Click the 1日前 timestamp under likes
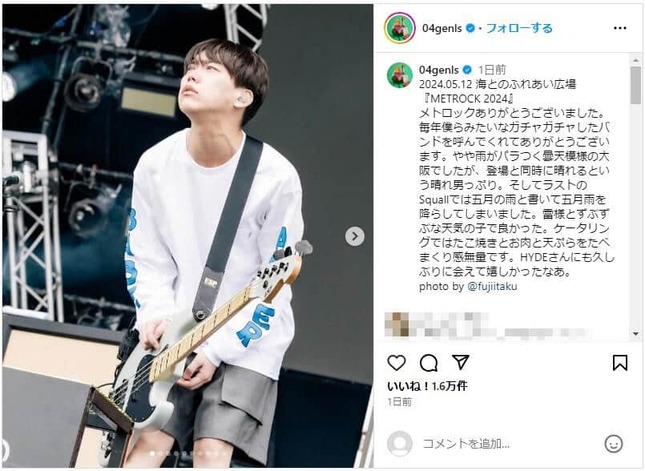The height and width of the screenshot is (471, 645). pyautogui.click(x=399, y=401)
